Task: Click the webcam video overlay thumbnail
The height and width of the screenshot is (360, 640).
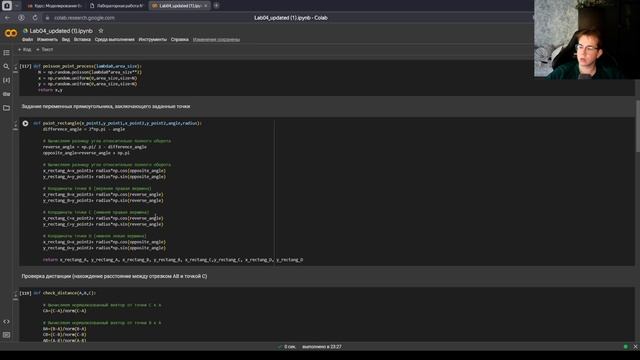Action: [x=587, y=39]
